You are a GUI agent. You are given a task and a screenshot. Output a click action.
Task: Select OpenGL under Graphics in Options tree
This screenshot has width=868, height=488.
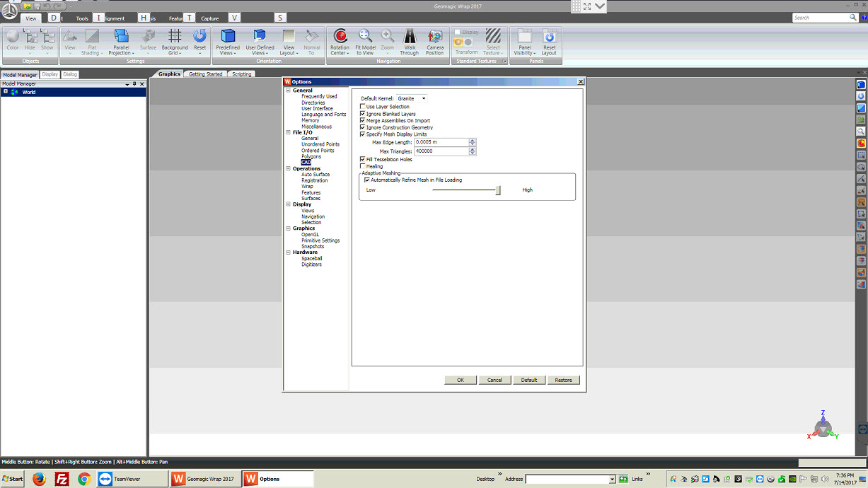tap(311, 235)
